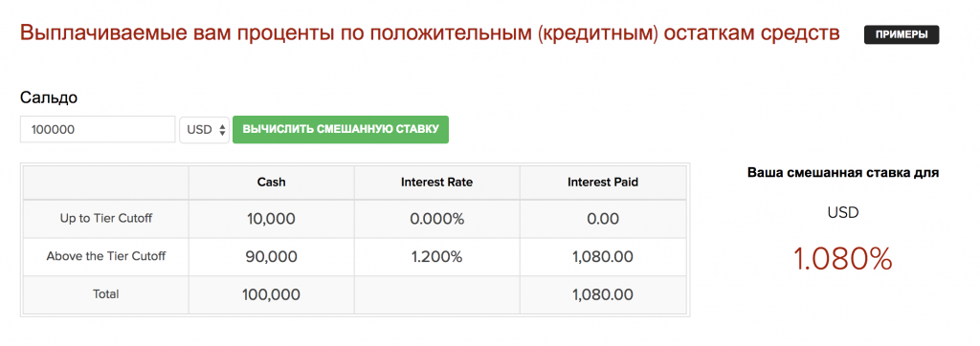Viewport: 980px width, 346px height.
Task: Click the 0.000% interest rate cell
Action: tap(436, 219)
